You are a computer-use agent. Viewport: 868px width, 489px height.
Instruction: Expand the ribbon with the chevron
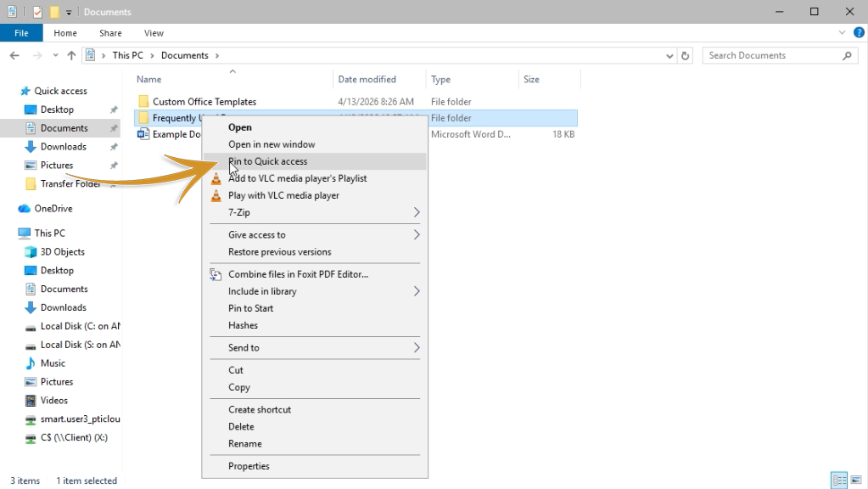(842, 32)
